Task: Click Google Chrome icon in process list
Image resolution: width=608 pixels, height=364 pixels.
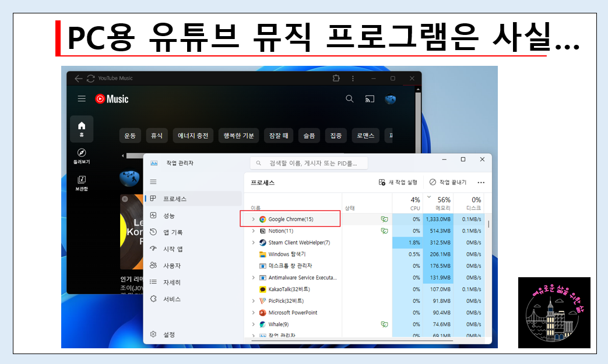Action: [x=262, y=219]
